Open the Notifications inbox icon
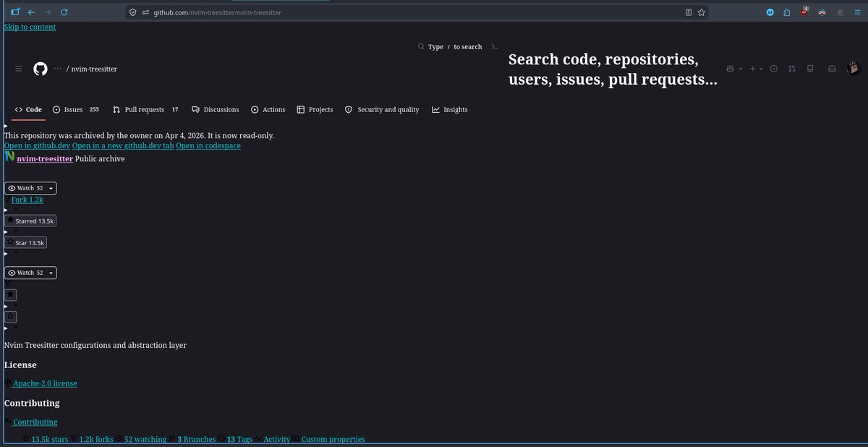 click(x=833, y=69)
